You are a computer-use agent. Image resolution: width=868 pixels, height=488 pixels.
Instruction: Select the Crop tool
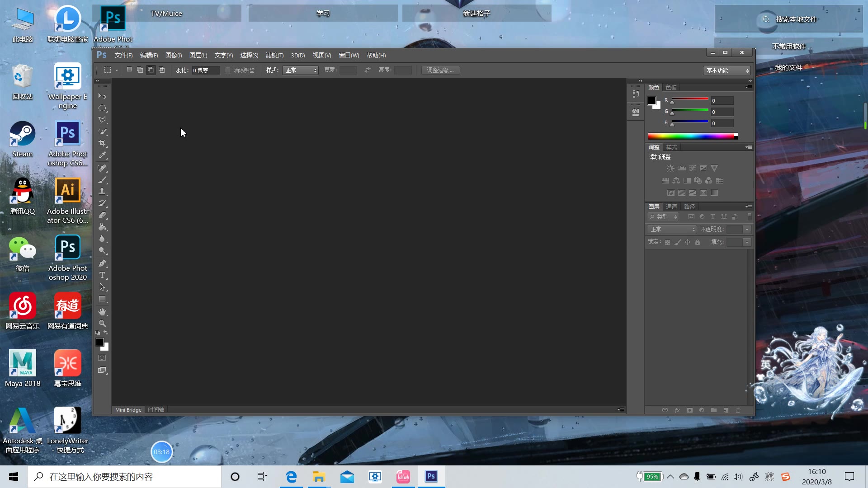(x=102, y=143)
